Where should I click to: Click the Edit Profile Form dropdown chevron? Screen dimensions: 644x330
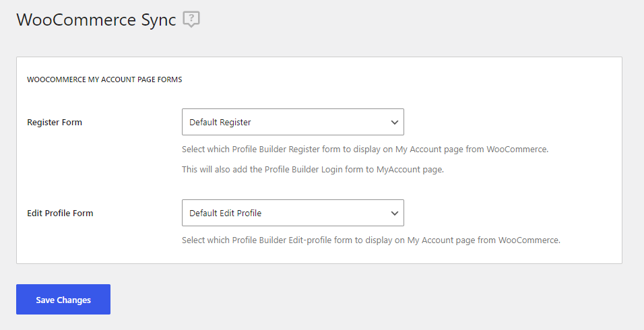click(x=394, y=213)
